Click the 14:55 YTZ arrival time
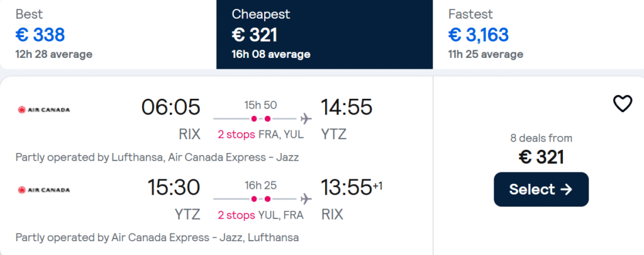644x255 pixels. [x=347, y=108]
